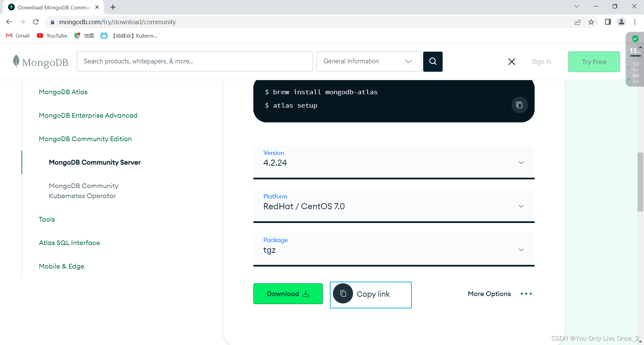Open MongoDB Enterprise Advanced sidebar item
The image size is (644, 345).
(x=88, y=115)
